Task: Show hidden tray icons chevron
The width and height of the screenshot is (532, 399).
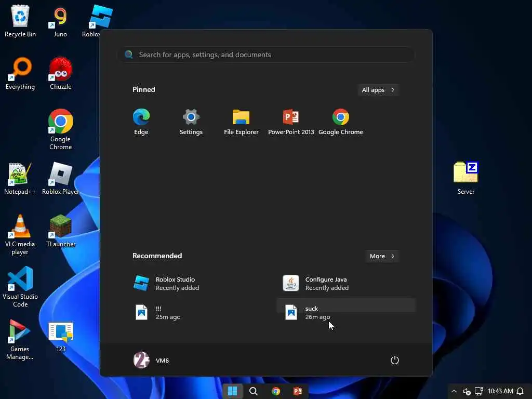Action: pos(454,392)
